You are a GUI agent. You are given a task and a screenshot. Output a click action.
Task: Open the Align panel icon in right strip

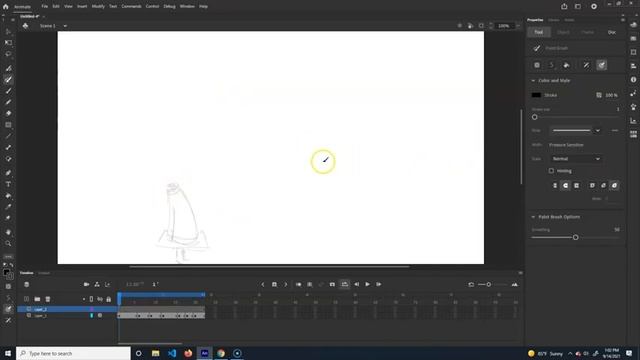633,66
